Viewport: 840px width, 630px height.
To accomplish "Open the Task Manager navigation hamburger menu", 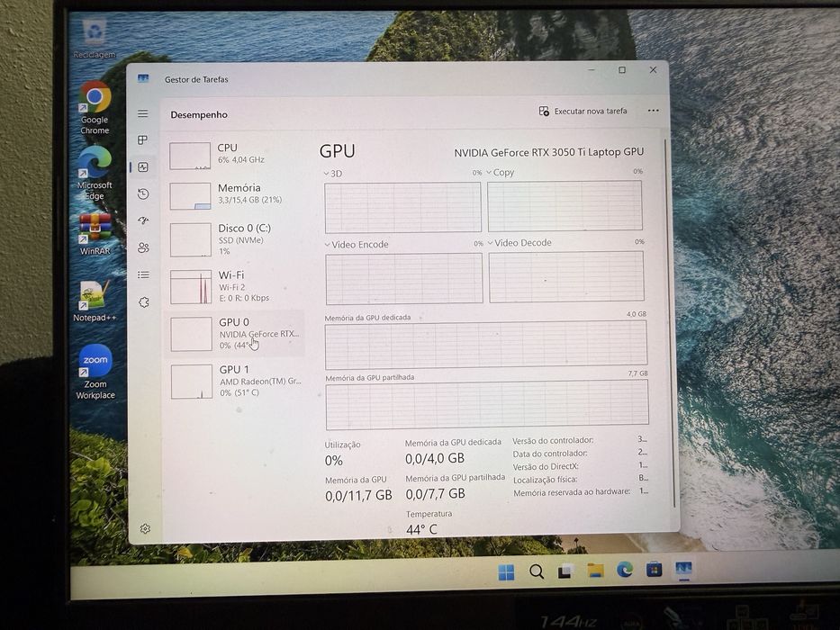I will pos(142,113).
